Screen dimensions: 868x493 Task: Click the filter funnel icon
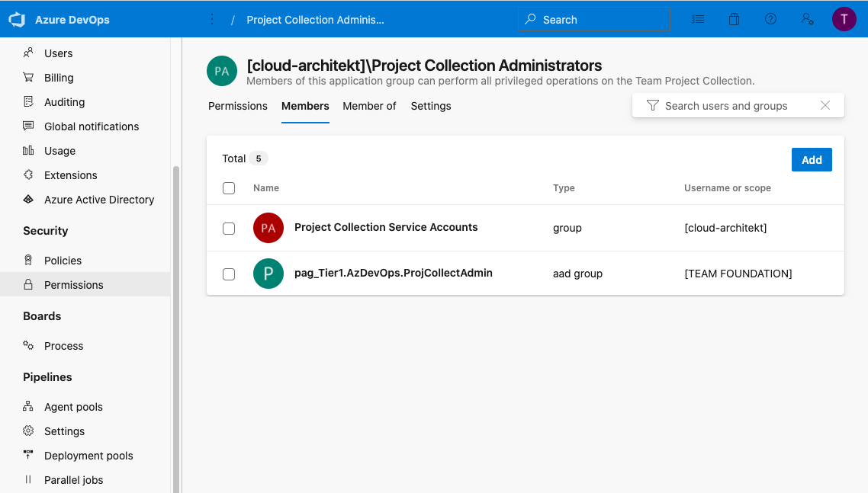click(x=653, y=105)
